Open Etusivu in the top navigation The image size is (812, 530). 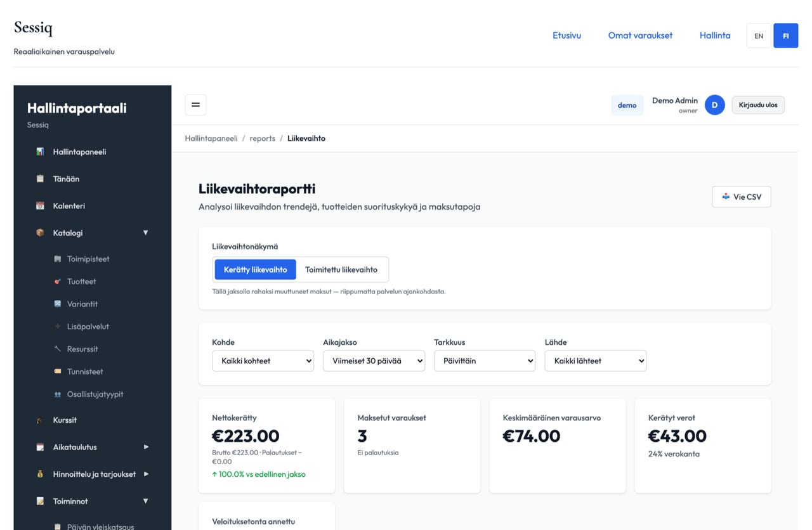tap(566, 36)
